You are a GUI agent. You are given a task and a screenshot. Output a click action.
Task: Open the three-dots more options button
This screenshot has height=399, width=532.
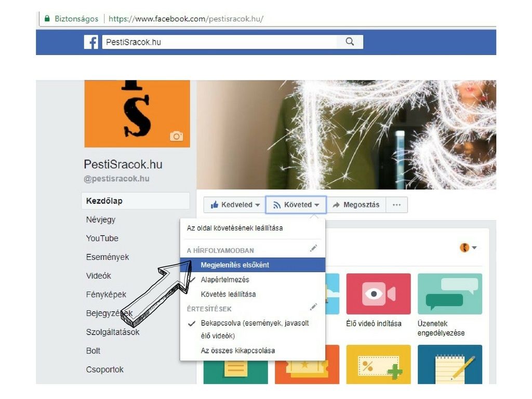pos(396,205)
